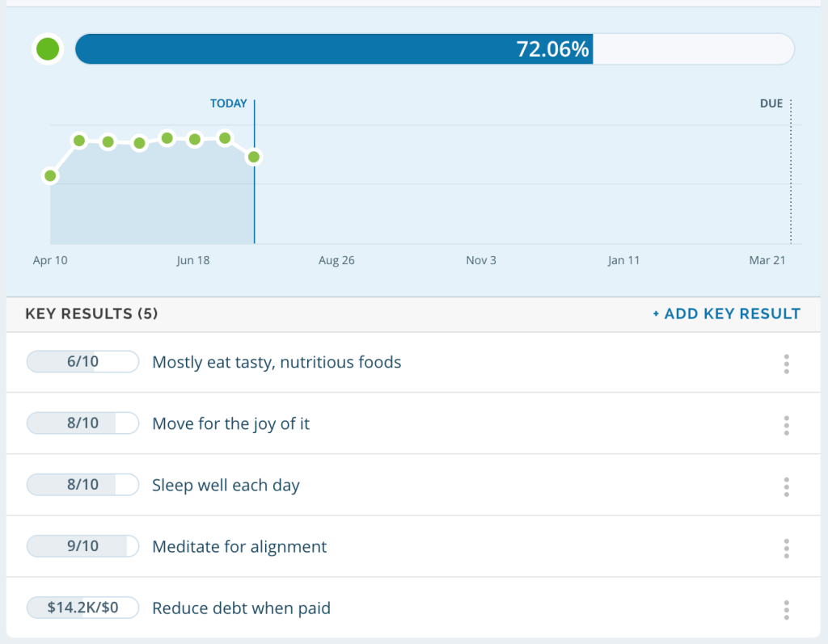The height and width of the screenshot is (644, 828).
Task: Open options menu for Move for the joy
Action: click(x=786, y=426)
